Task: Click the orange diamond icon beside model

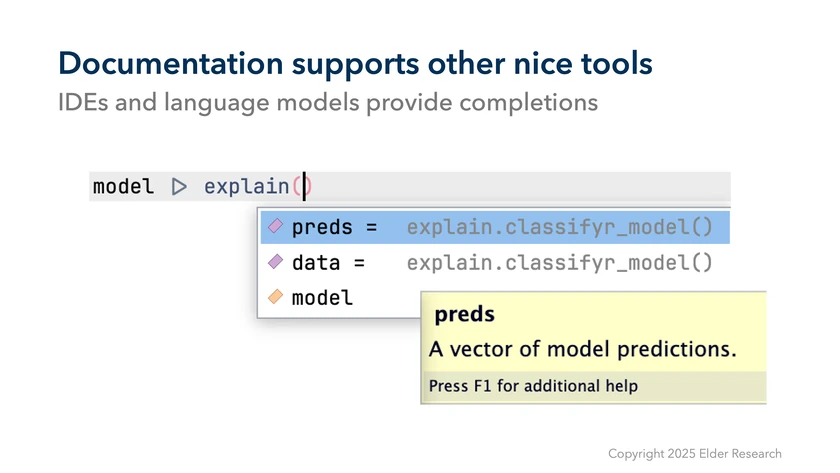Action: (275, 298)
